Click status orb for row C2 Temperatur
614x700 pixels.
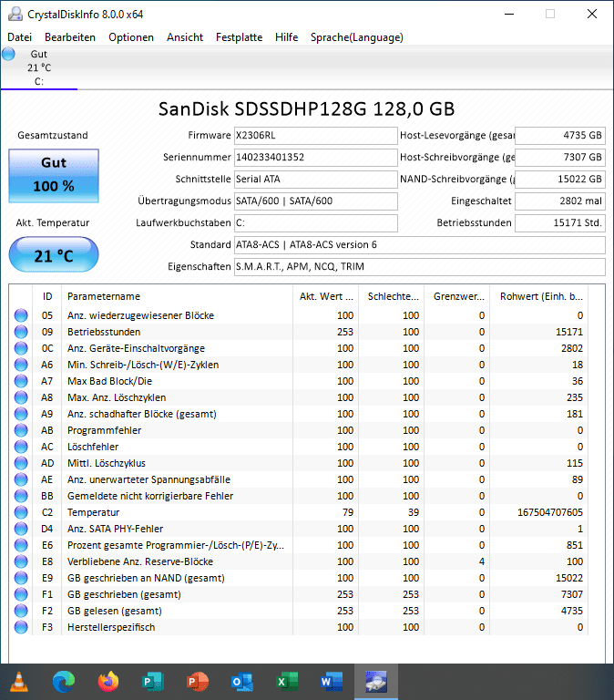(x=21, y=512)
